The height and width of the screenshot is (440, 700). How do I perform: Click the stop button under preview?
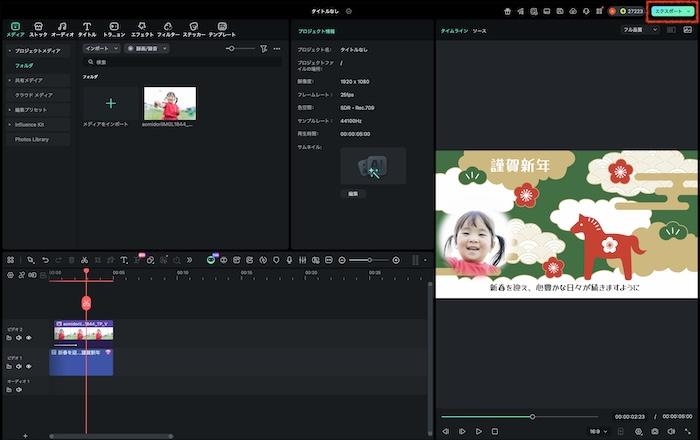point(495,431)
